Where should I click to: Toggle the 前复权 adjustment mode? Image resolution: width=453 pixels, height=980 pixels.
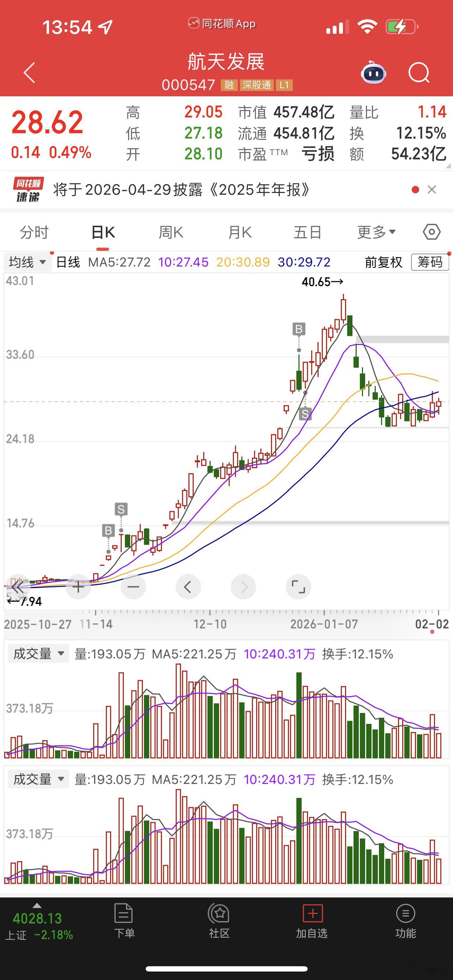click(x=383, y=262)
